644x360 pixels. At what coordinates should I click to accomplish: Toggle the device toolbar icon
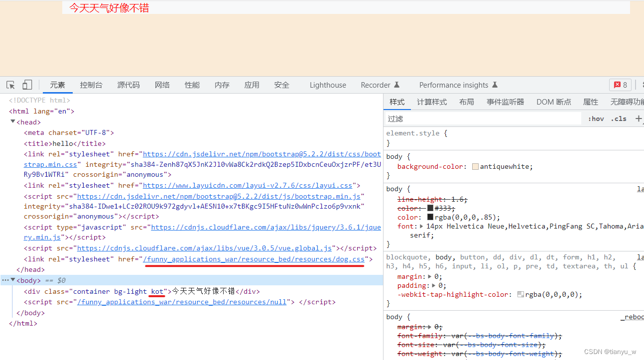click(27, 85)
